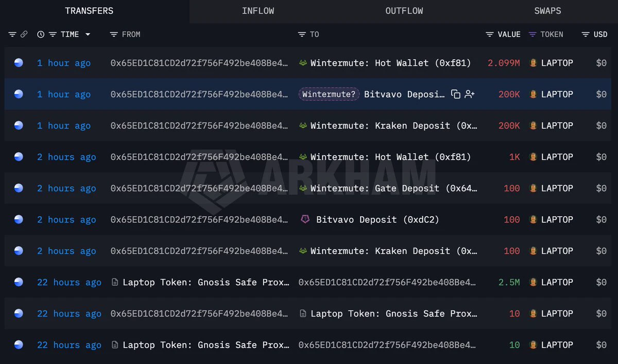
Task: Click the 1K value cell
Action: [514, 157]
